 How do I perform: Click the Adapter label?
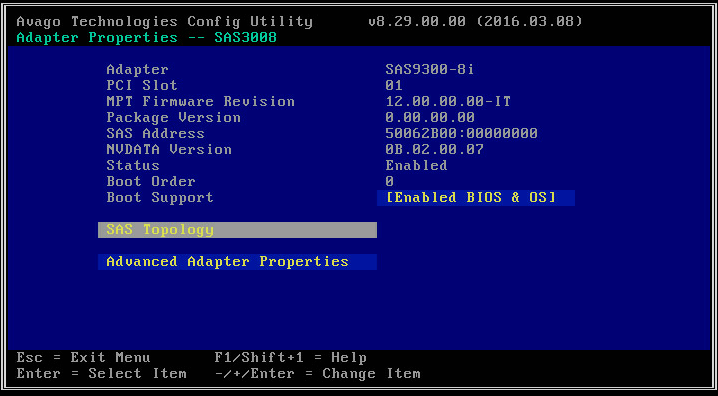click(137, 70)
